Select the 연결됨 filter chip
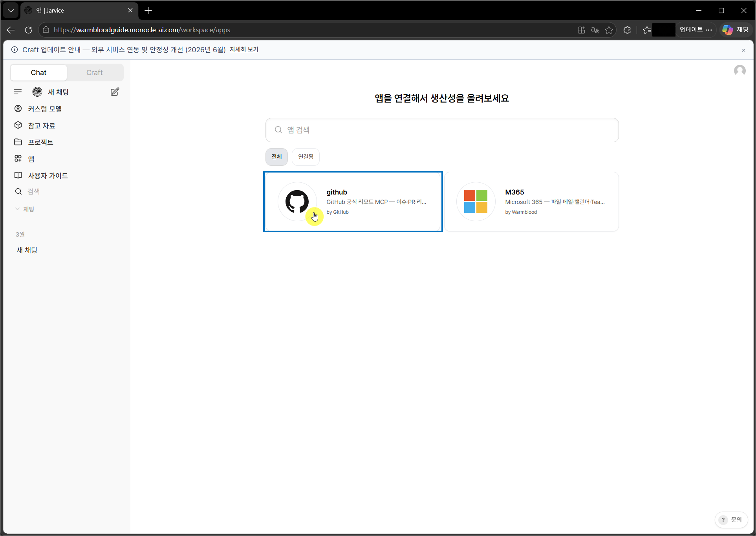This screenshot has height=536, width=756. click(x=306, y=157)
